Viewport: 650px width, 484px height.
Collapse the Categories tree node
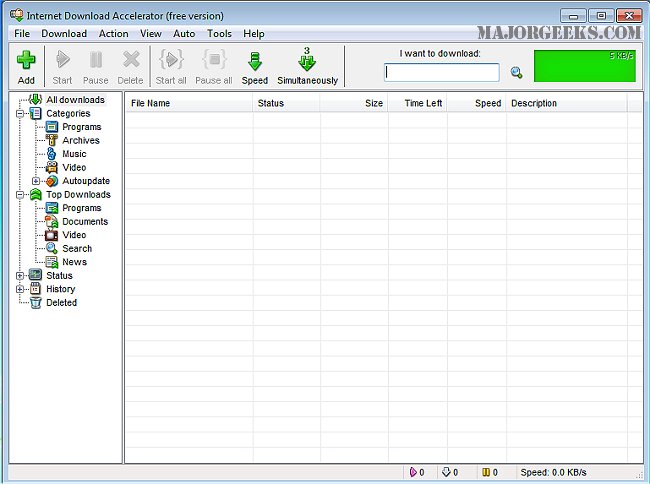pyautogui.click(x=20, y=114)
